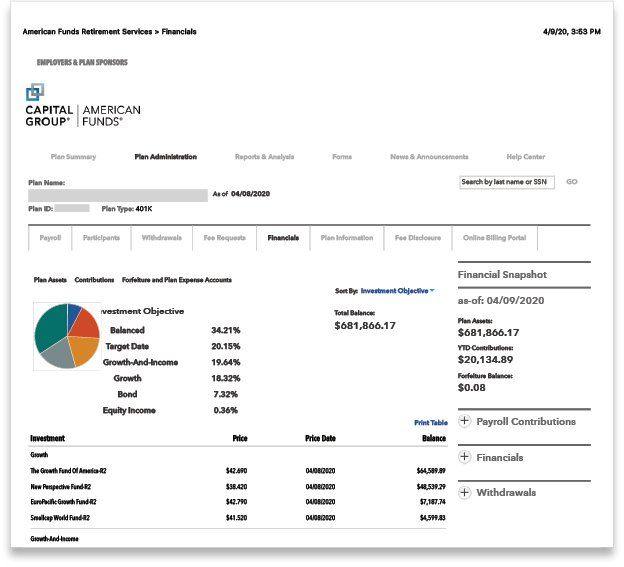The image size is (624, 567).
Task: Switch to the Participants tab
Action: coord(101,238)
